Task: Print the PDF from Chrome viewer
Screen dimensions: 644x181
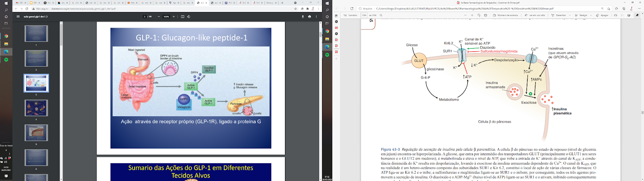Action: (310, 16)
